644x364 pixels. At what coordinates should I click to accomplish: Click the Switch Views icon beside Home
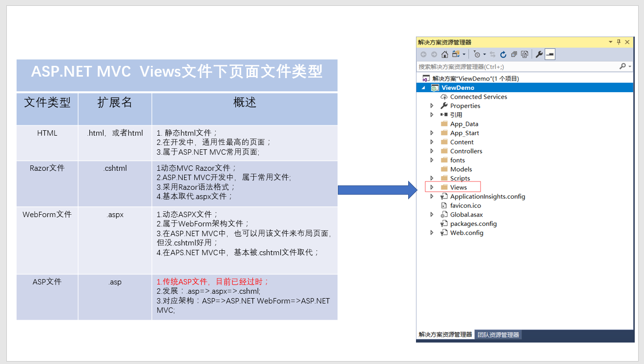456,54
